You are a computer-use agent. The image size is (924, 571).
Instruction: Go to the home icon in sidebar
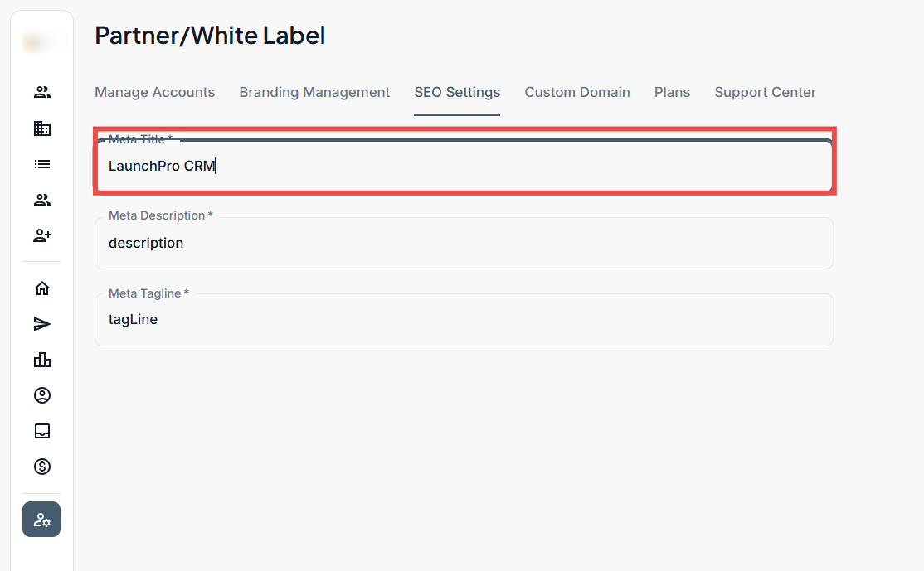[41, 288]
